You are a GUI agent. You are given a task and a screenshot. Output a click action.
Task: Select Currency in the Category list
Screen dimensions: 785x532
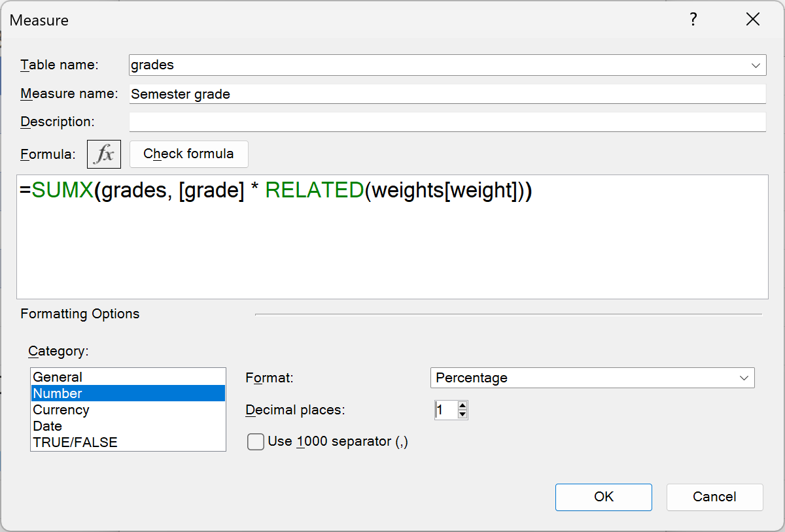[61, 410]
